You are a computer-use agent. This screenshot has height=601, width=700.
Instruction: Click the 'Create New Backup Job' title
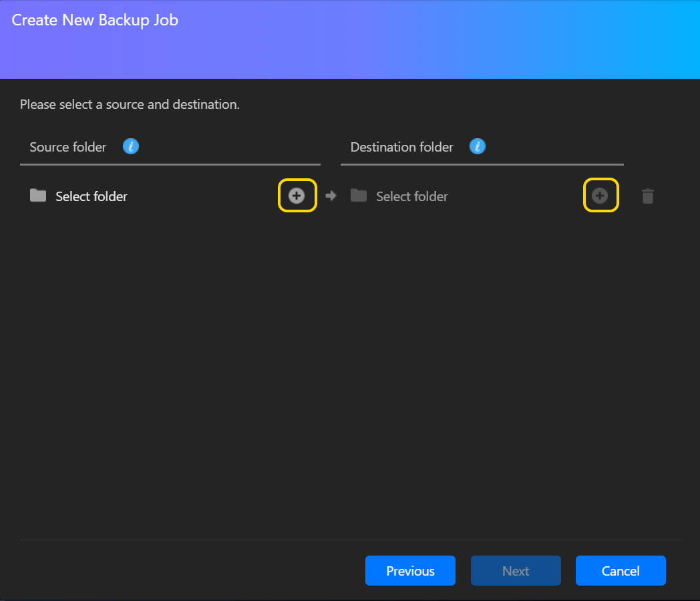[x=95, y=20]
